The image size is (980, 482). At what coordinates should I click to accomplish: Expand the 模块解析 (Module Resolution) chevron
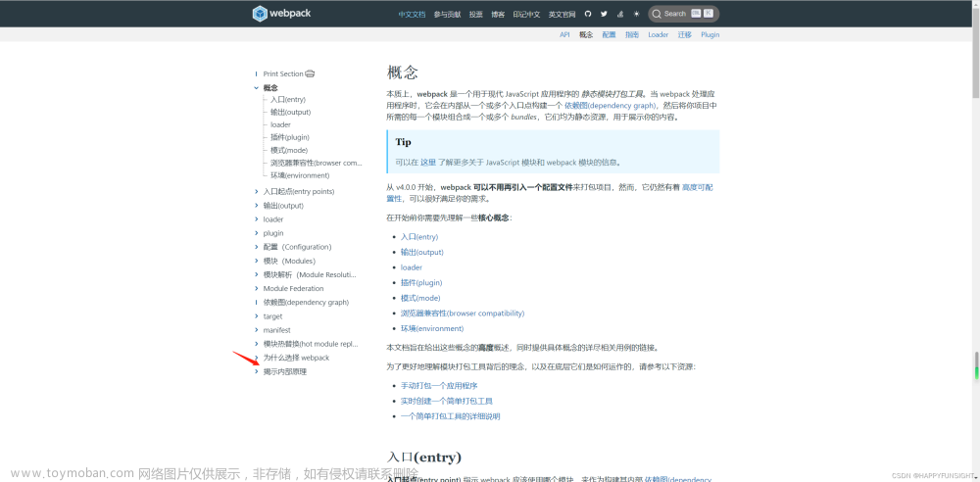(256, 274)
